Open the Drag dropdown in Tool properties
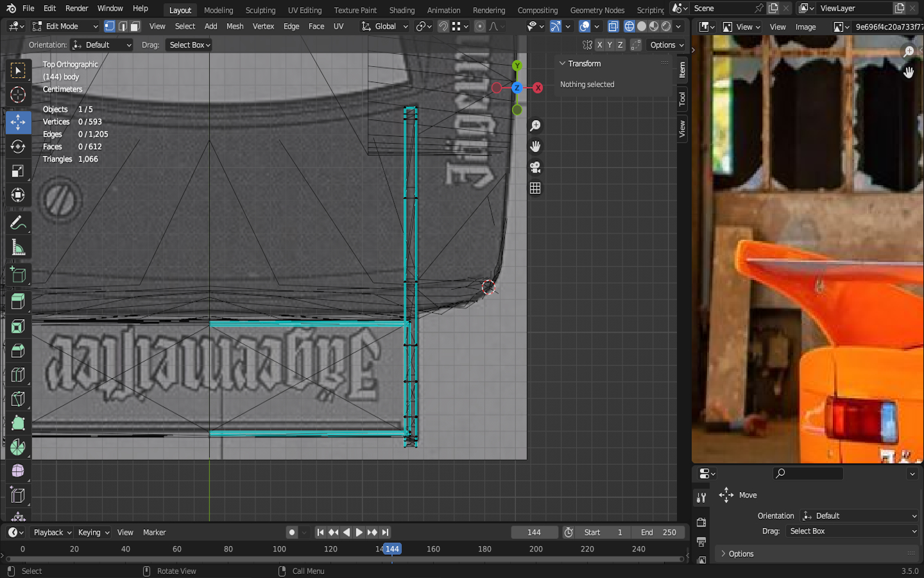The width and height of the screenshot is (924, 578). tap(853, 531)
